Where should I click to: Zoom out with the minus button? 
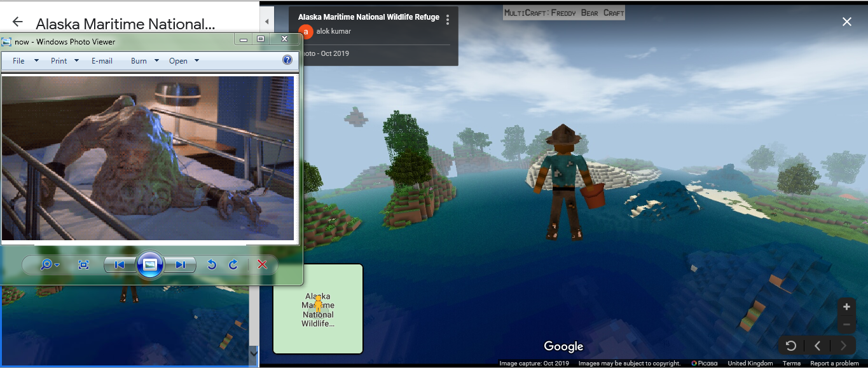[x=846, y=325]
